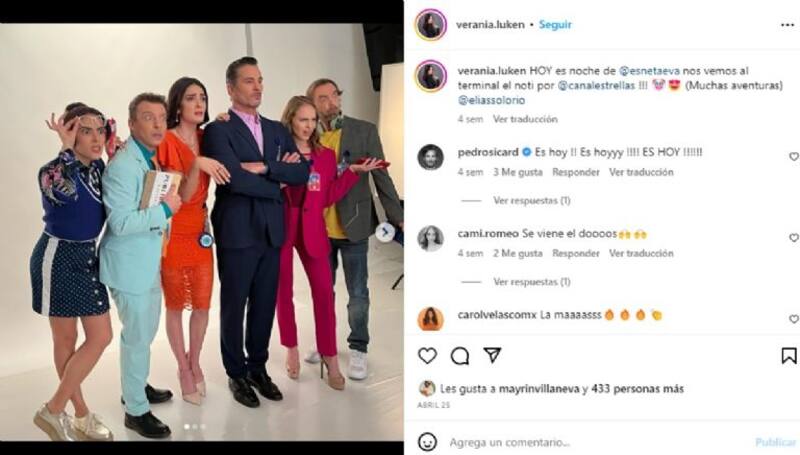The height and width of the screenshot is (455, 800).
Task: Open the three-dot more options menu
Action: click(788, 25)
